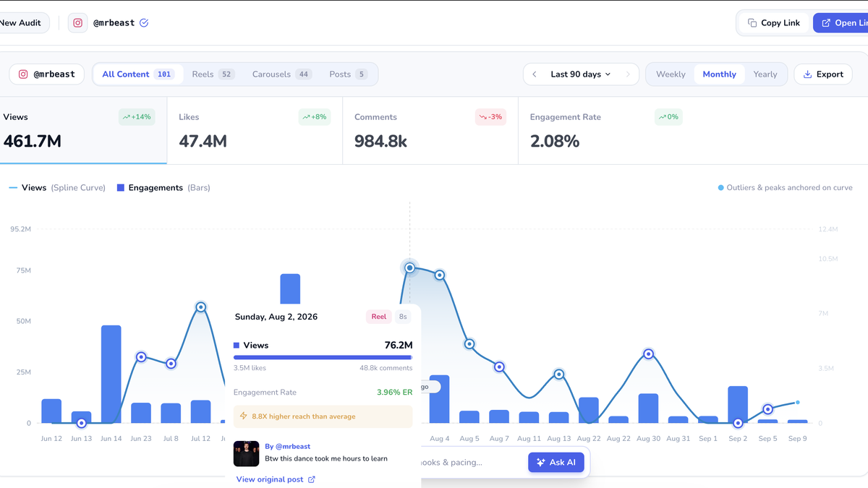
Task: Click the external link icon beside View original post
Action: click(312, 479)
